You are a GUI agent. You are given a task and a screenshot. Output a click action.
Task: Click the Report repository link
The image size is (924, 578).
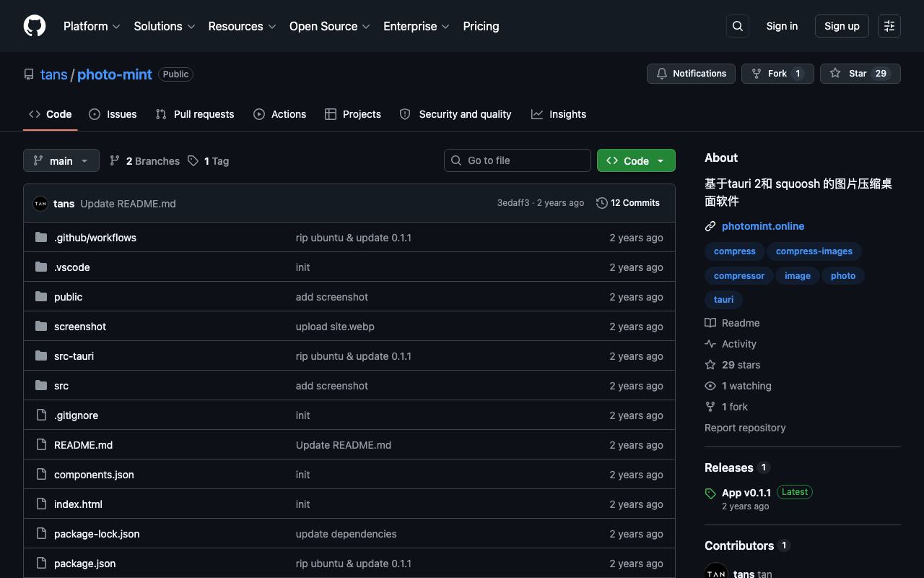[x=745, y=428]
